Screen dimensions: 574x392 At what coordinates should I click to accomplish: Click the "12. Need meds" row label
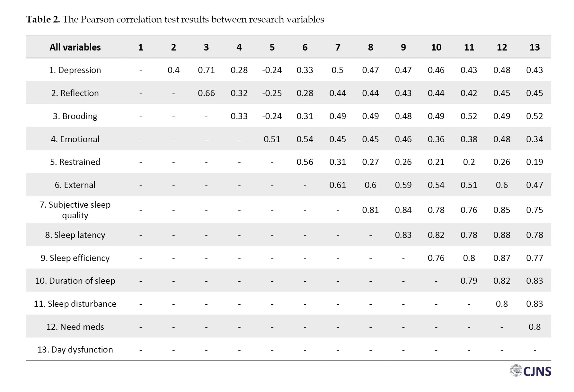point(75,327)
